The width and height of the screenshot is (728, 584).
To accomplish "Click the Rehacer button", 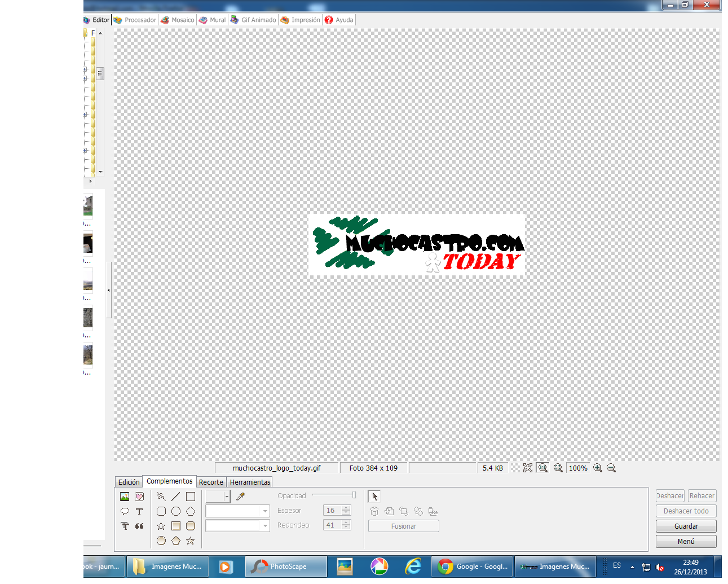I will pyautogui.click(x=702, y=495).
